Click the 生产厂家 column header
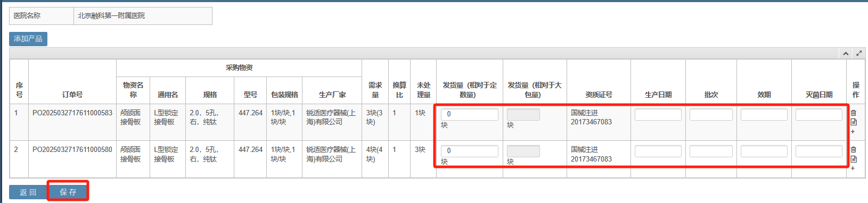 click(332, 95)
